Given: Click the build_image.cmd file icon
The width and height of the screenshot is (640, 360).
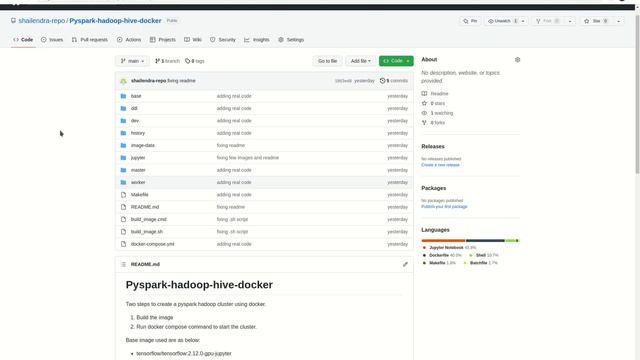Looking at the screenshot, I should [123, 219].
